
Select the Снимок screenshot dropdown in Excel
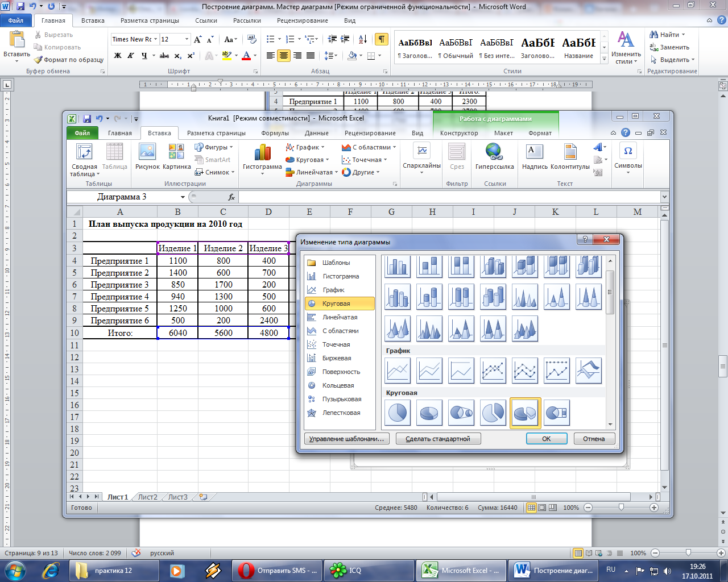[x=214, y=172]
